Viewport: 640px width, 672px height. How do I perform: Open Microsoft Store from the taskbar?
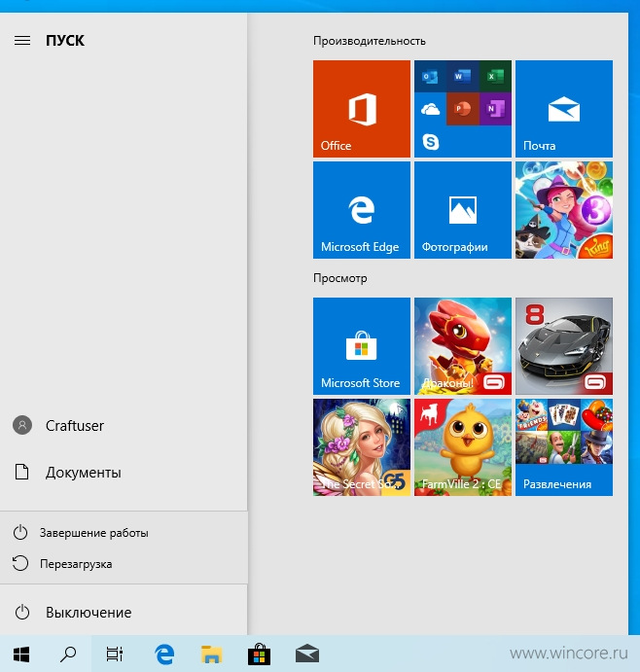click(260, 654)
